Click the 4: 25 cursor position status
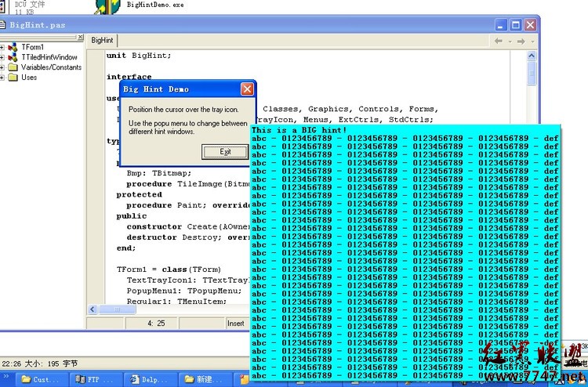Image resolution: width=588 pixels, height=387 pixels. 156,324
